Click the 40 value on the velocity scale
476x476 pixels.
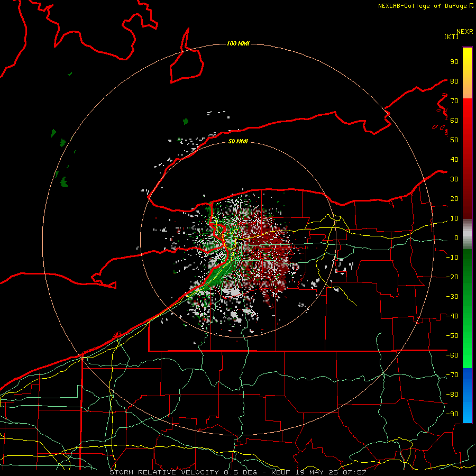click(454, 160)
